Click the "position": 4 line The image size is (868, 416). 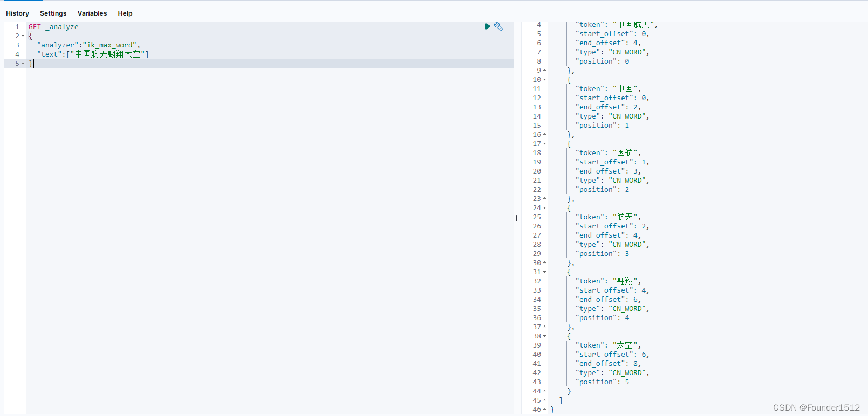pos(602,318)
